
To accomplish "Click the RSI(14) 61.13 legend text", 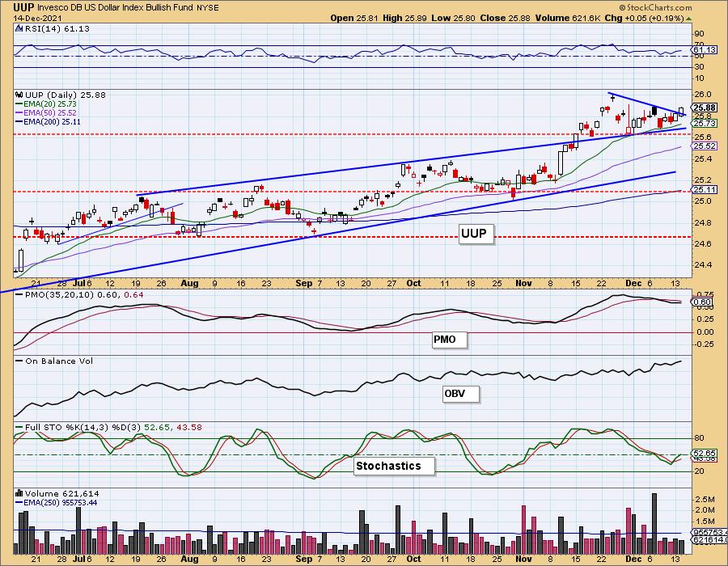I will (x=57, y=28).
